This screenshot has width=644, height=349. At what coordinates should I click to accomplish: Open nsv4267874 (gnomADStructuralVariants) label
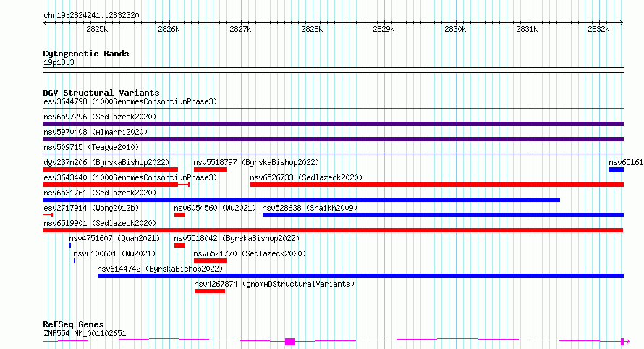(x=274, y=284)
